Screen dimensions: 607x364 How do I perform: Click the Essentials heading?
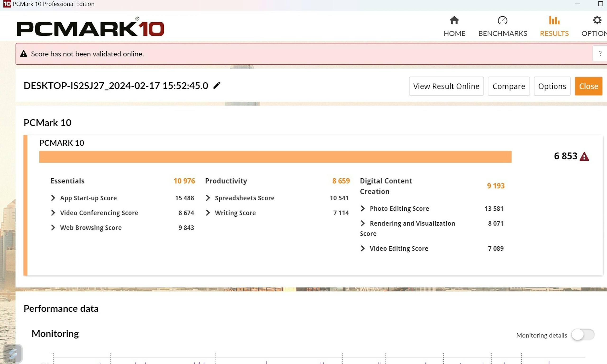(67, 181)
